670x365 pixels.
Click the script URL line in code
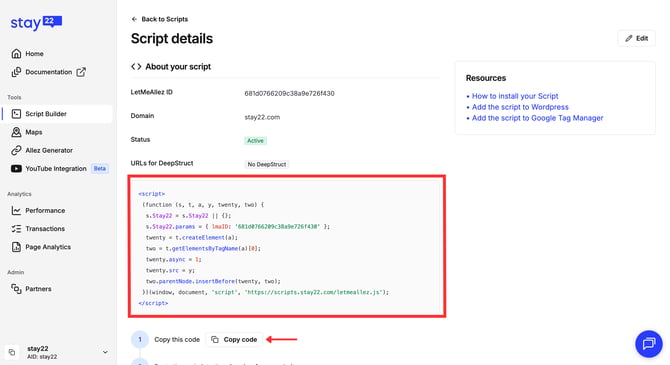point(265,292)
